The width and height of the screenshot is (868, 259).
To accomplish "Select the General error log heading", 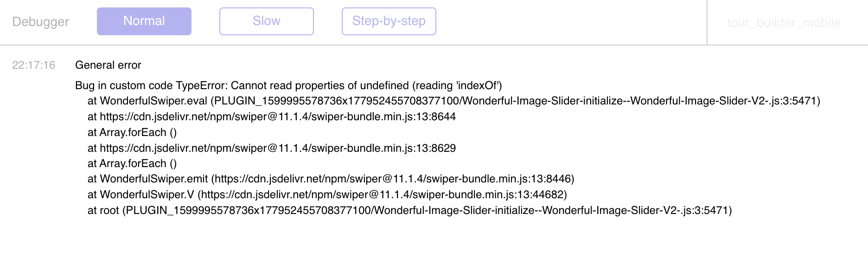I will tap(108, 65).
